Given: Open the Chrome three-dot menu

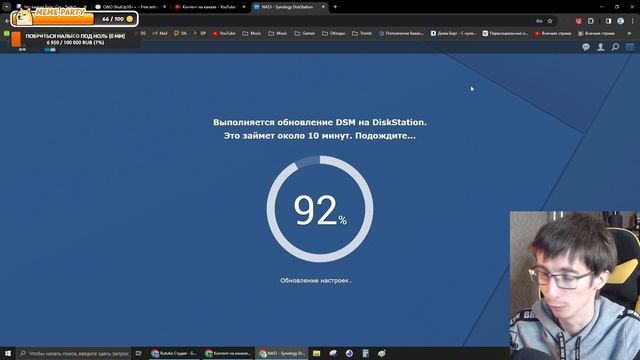Looking at the screenshot, I should pyautogui.click(x=633, y=21).
